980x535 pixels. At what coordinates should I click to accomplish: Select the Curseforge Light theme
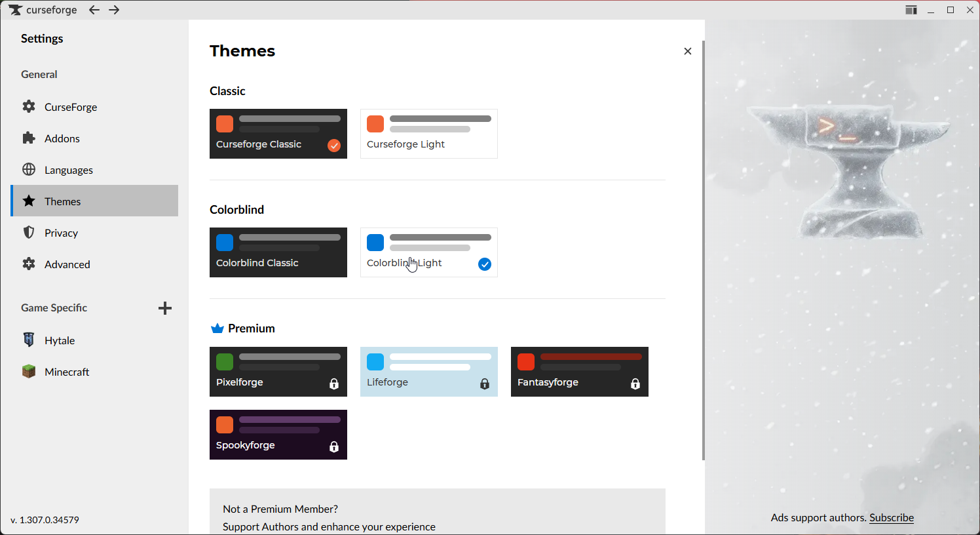pos(429,134)
